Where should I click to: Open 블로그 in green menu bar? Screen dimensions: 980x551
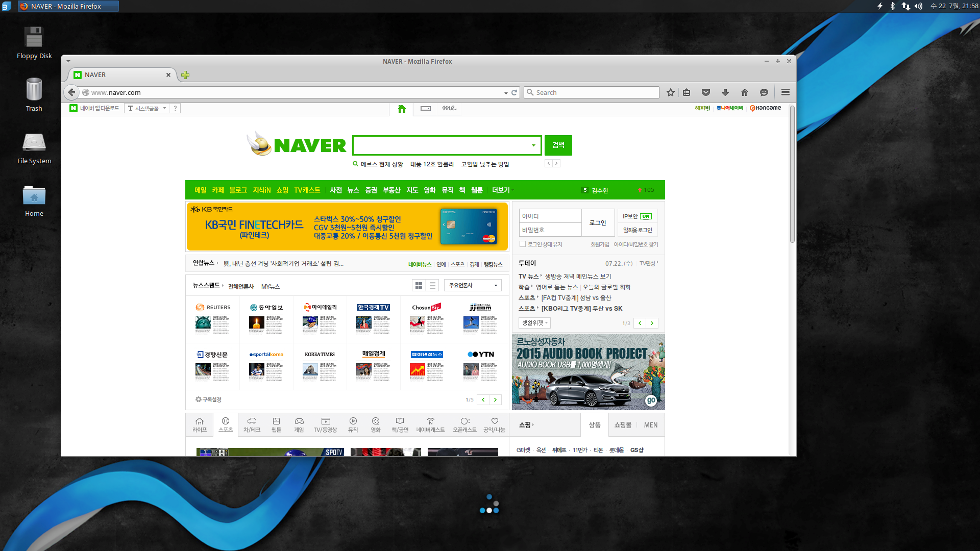coord(238,190)
